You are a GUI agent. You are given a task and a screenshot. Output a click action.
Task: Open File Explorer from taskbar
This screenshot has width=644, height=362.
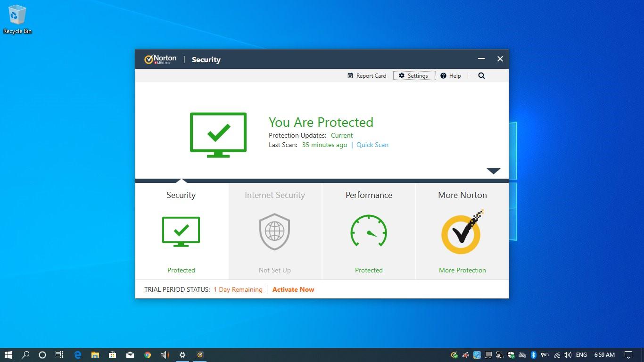point(95,355)
